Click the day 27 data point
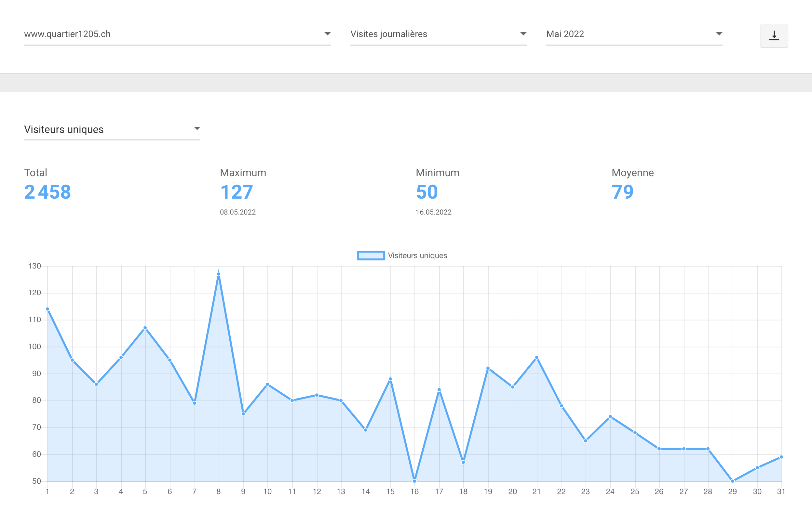 click(x=683, y=449)
